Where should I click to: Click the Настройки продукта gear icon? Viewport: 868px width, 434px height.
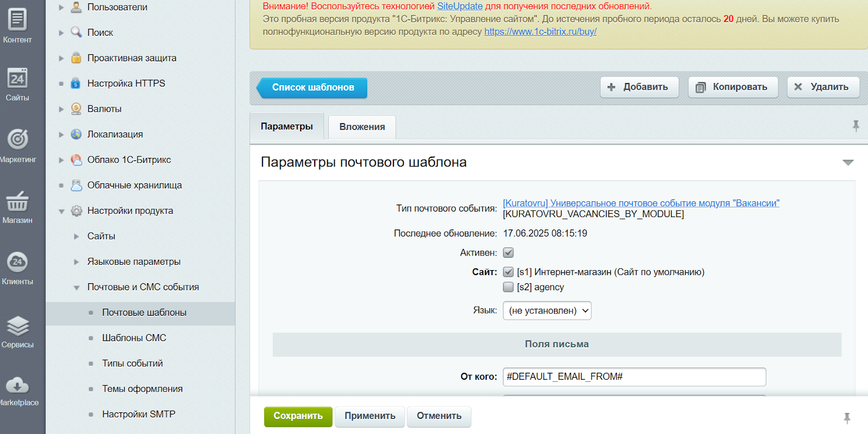pyautogui.click(x=76, y=211)
